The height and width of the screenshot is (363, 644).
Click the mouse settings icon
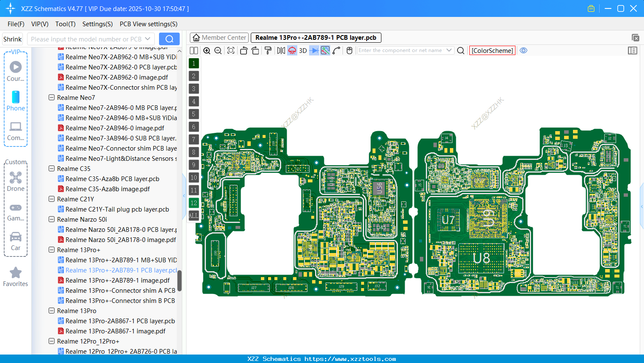349,51
